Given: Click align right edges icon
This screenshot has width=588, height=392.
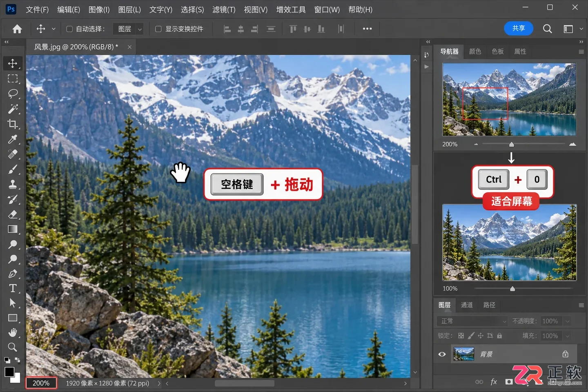Looking at the screenshot, I should click(254, 29).
